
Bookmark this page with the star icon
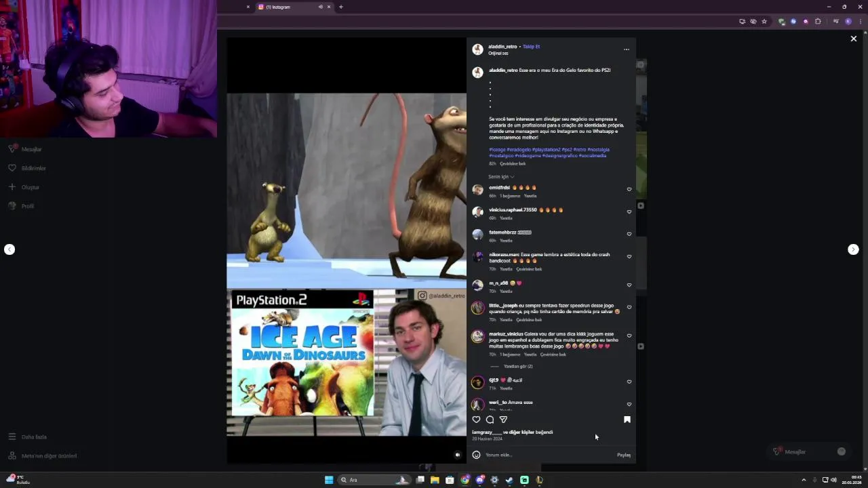[764, 22]
